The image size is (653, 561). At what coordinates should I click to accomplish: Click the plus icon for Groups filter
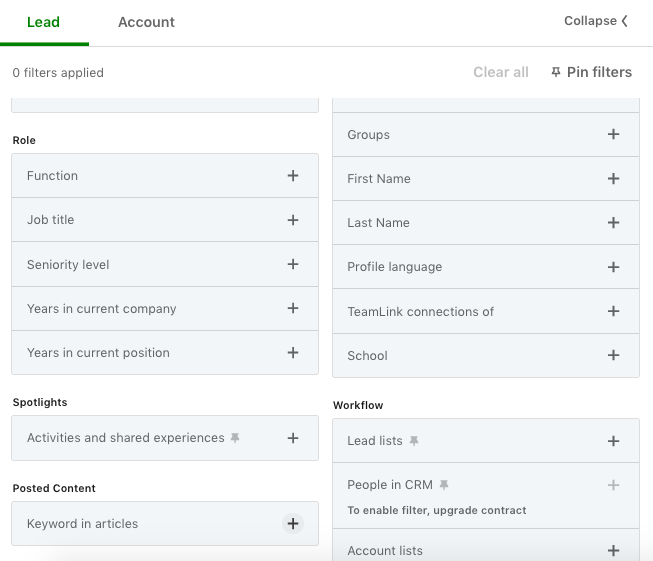(613, 135)
